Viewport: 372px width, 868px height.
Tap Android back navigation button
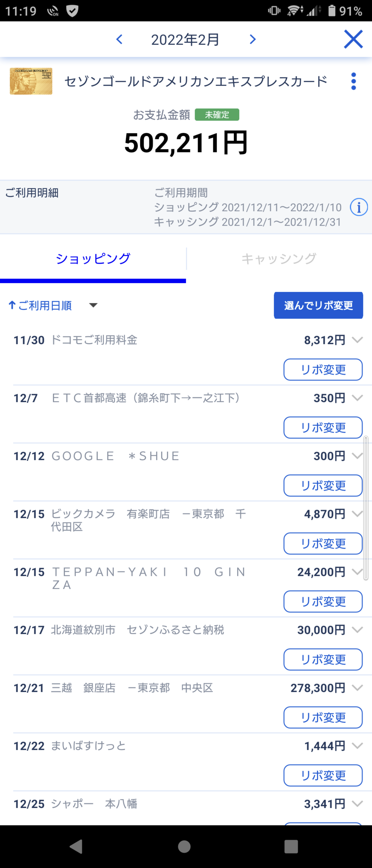tap(76, 846)
